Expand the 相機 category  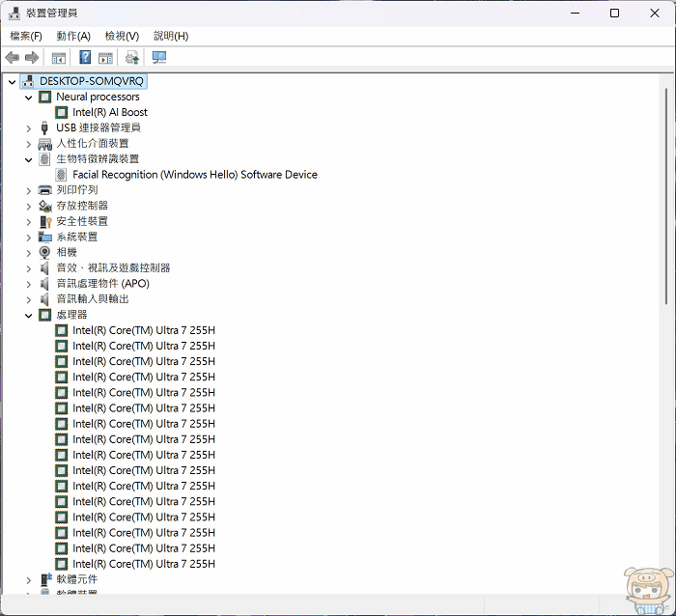click(x=29, y=253)
